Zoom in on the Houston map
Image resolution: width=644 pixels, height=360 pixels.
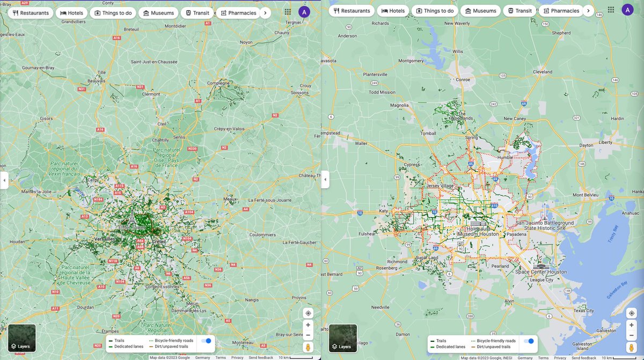tap(632, 325)
